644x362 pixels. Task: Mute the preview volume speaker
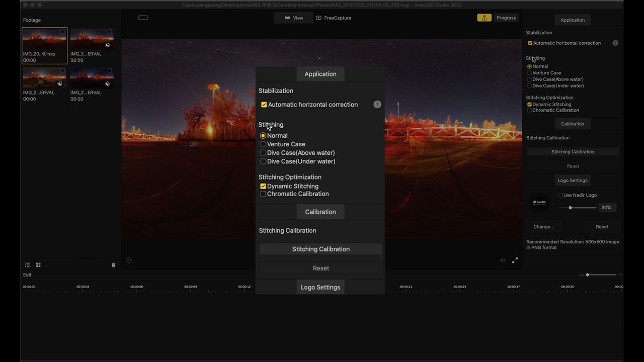click(x=503, y=260)
